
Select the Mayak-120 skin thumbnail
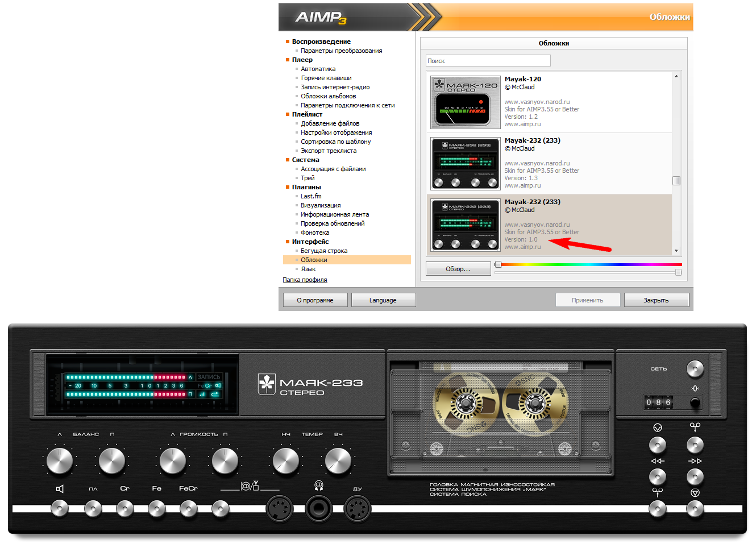click(x=466, y=102)
